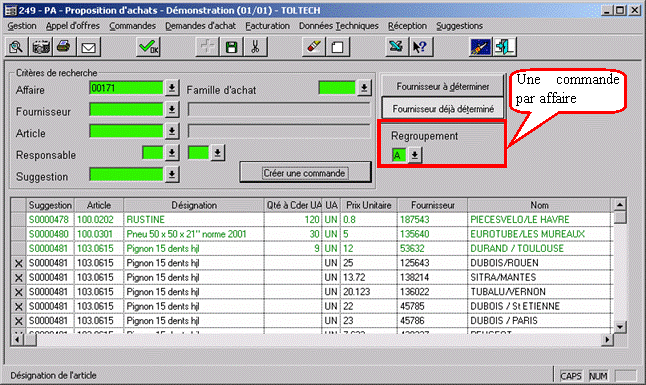Select the S0000478 suggestion cell
The image size is (646, 385).
(49, 220)
